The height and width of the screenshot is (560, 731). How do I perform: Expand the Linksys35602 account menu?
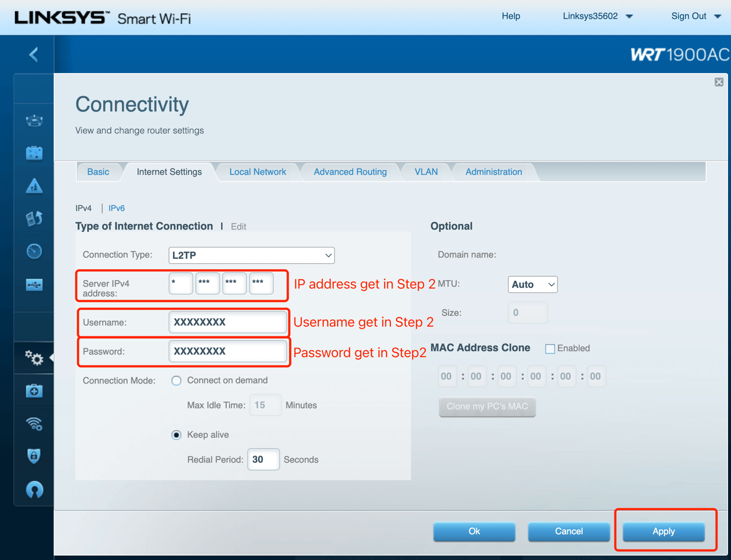(597, 16)
